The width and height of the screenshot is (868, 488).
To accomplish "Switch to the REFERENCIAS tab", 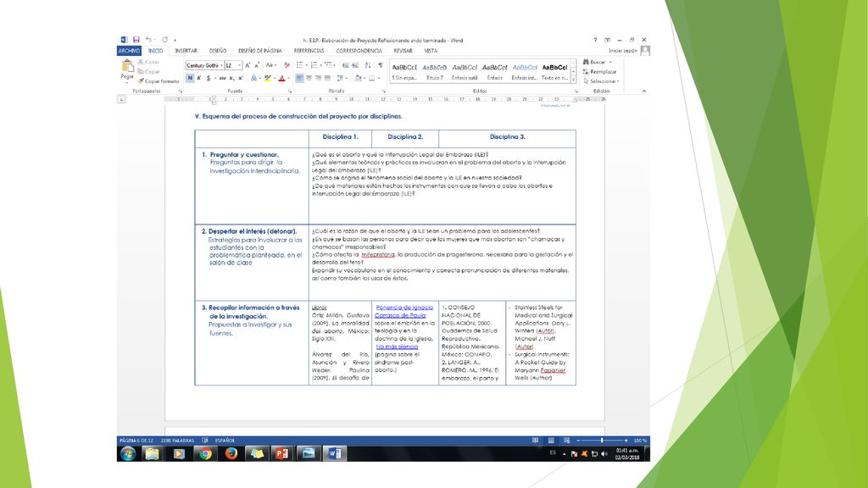I will tap(309, 51).
